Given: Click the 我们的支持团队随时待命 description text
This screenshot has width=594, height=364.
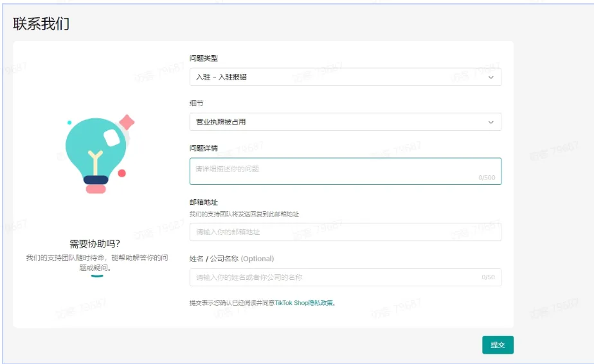Looking at the screenshot, I should 97,263.
